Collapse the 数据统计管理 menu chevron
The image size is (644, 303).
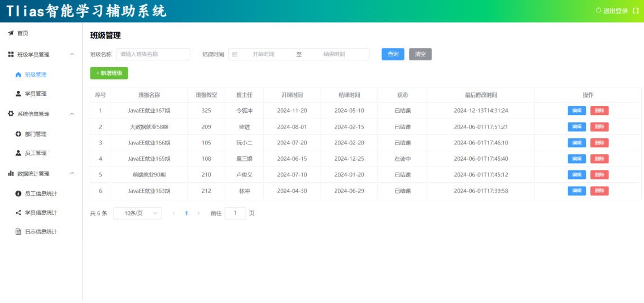pyautogui.click(x=72, y=173)
